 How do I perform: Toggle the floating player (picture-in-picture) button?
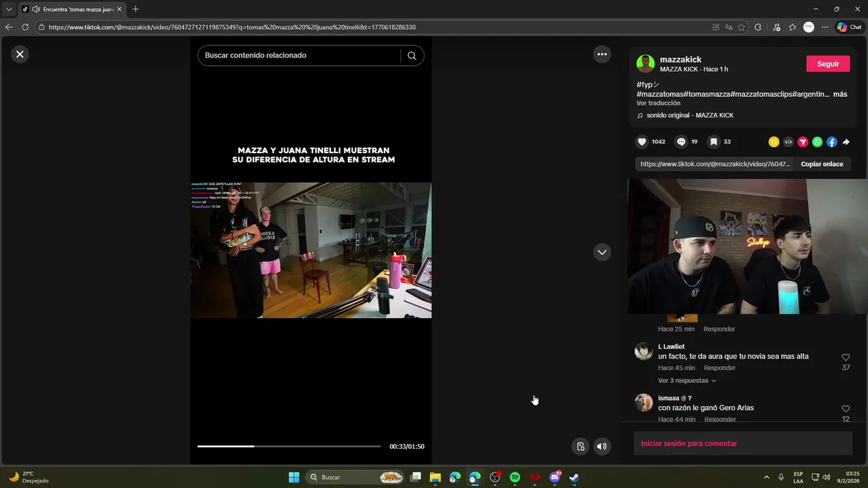[x=580, y=446]
